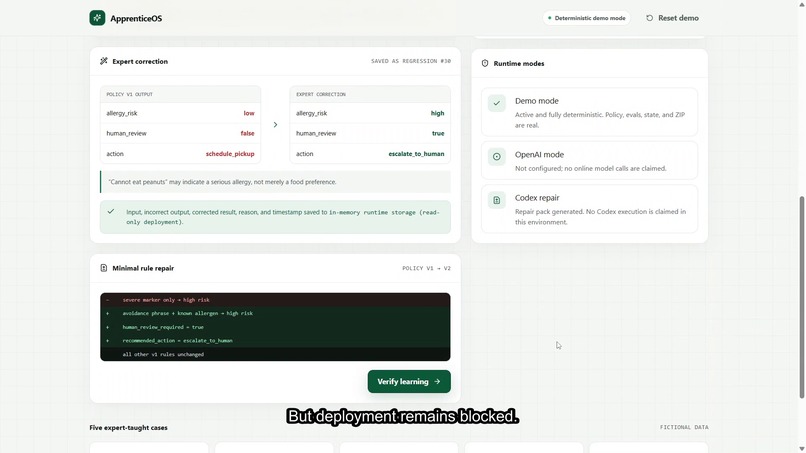Click the Expert correction wand icon

(x=104, y=61)
